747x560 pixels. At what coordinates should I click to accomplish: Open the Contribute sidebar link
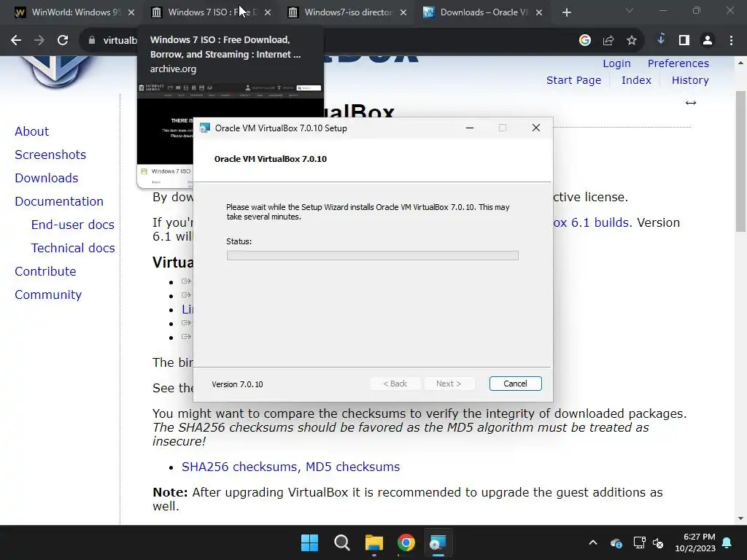[x=46, y=271]
